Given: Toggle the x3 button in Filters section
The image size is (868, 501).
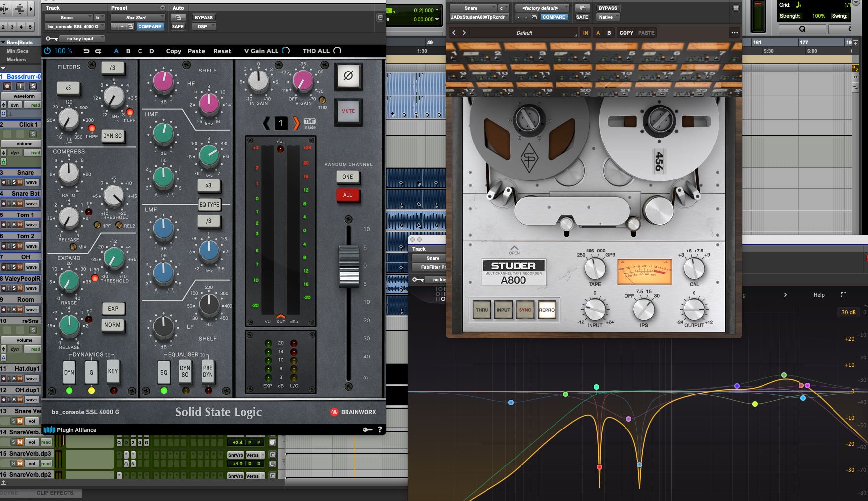Looking at the screenshot, I should click(x=68, y=88).
